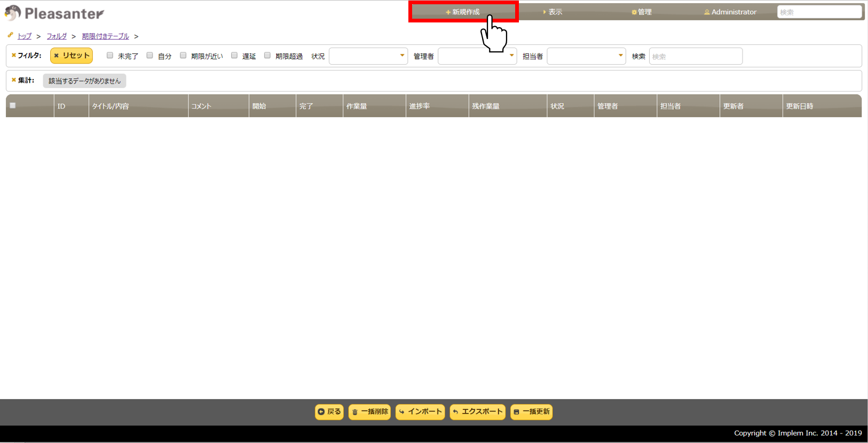
Task: Enable the 自分 filter checkbox
Action: (x=150, y=56)
